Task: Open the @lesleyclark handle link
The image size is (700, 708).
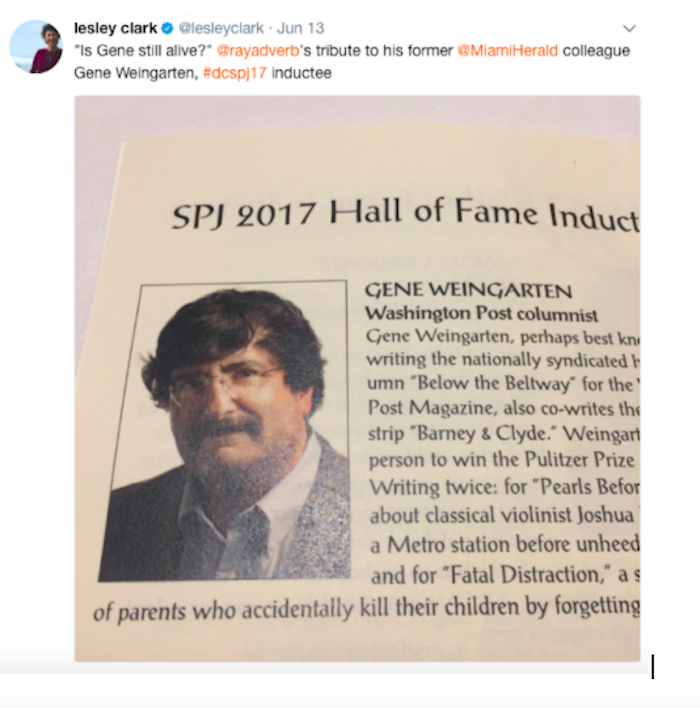Action: click(221, 28)
